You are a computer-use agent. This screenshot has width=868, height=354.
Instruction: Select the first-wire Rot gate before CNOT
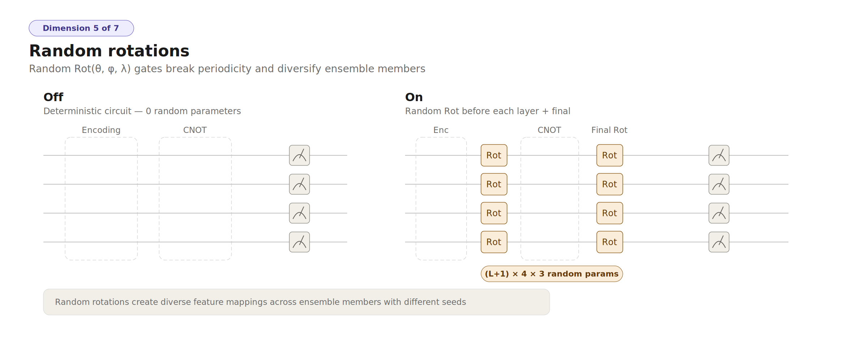tap(494, 155)
